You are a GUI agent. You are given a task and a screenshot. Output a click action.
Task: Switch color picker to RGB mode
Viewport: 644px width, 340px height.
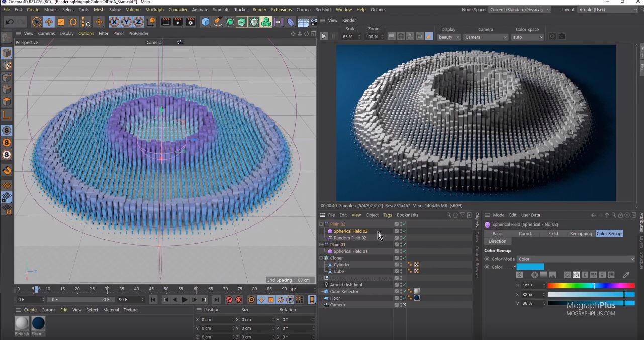click(x=567, y=275)
